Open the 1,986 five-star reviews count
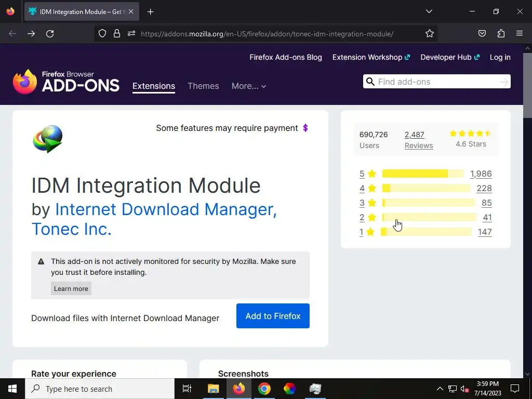The height and width of the screenshot is (399, 532). click(481, 174)
